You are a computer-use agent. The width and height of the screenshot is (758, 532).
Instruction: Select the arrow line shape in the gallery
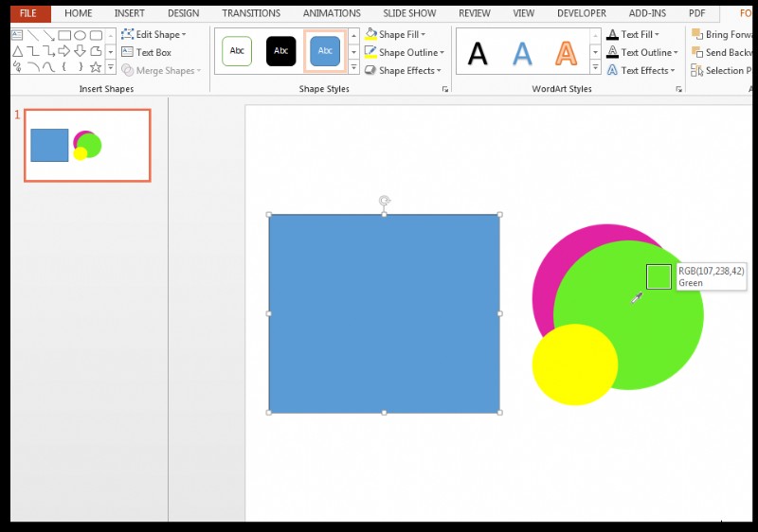tap(49, 35)
